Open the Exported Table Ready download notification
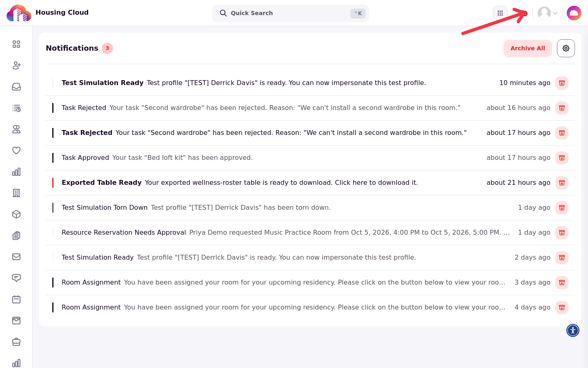 [x=310, y=183]
